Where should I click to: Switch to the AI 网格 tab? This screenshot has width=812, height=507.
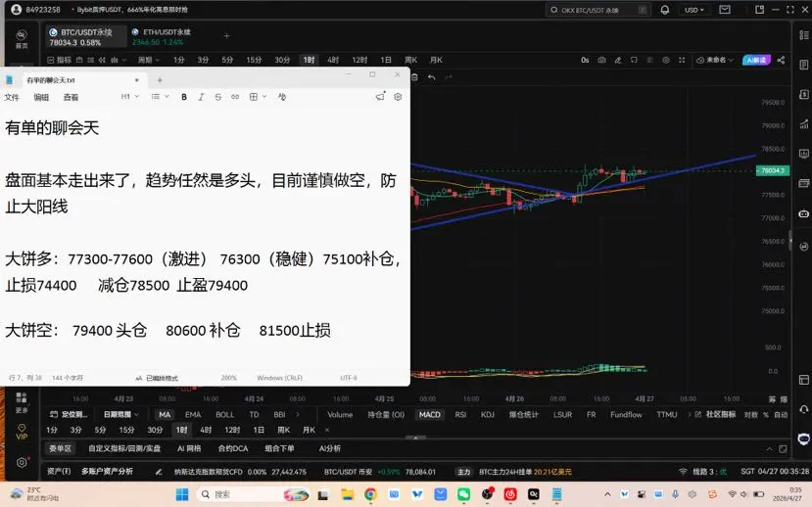(189, 448)
